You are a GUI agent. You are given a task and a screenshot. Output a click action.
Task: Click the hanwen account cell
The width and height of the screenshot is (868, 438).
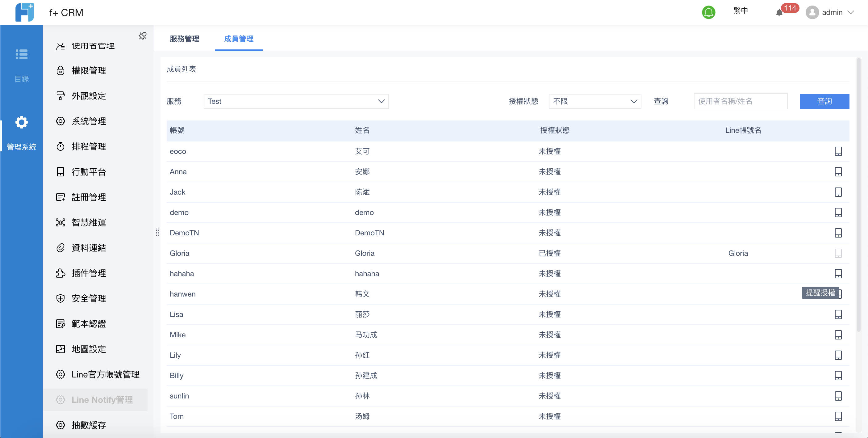pyautogui.click(x=183, y=294)
